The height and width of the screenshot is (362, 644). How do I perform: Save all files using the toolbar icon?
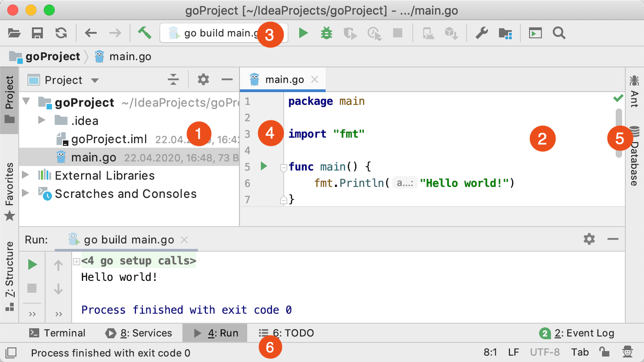pyautogui.click(x=37, y=33)
